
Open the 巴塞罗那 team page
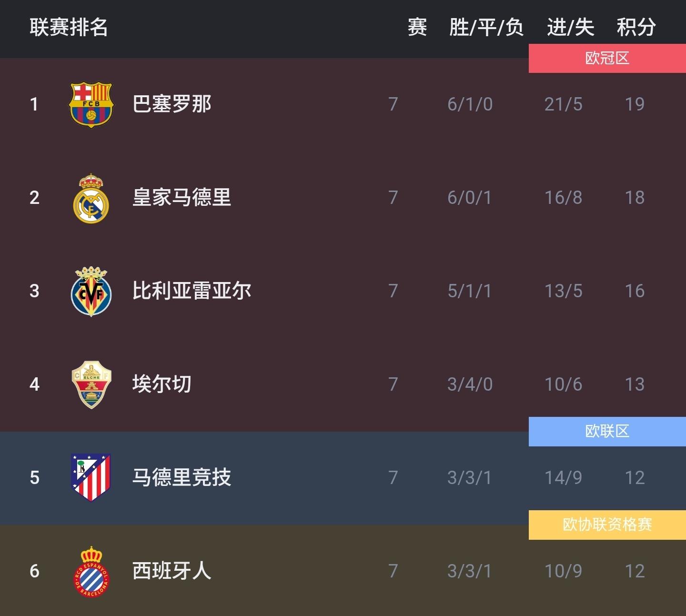tap(171, 104)
